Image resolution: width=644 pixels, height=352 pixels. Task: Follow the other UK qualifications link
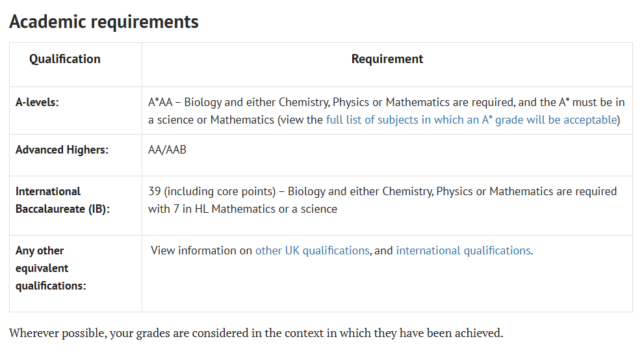coord(312,250)
